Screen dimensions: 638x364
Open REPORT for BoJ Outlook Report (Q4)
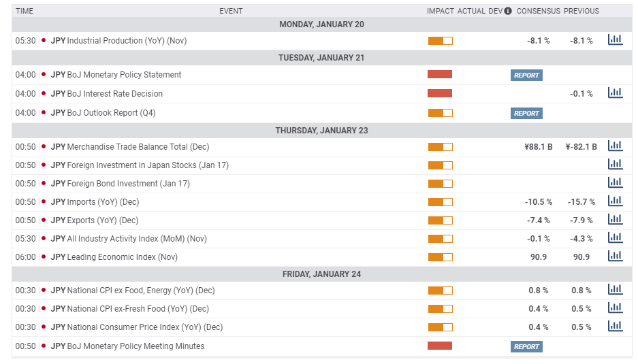tap(526, 114)
